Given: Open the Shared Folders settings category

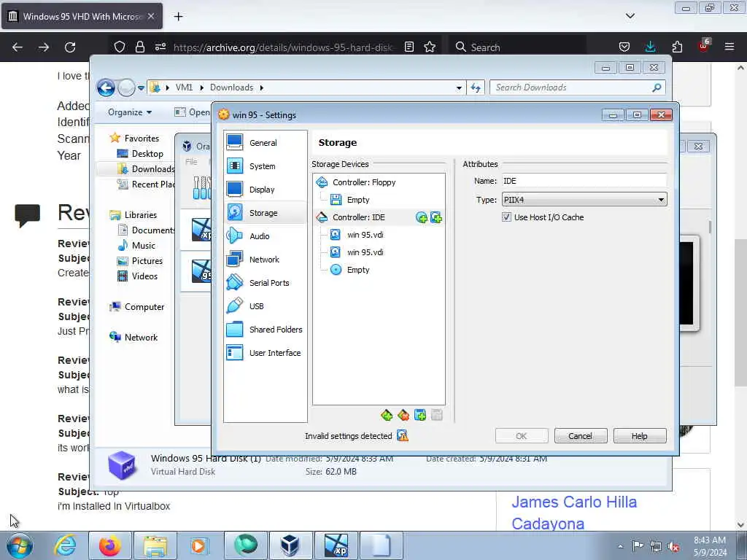Looking at the screenshot, I should click(x=266, y=329).
